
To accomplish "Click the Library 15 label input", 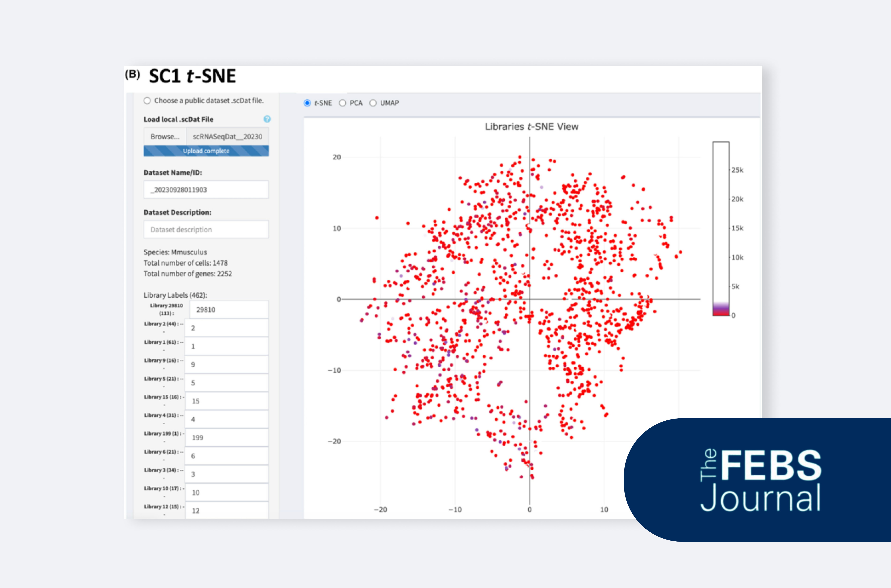I will pyautogui.click(x=226, y=401).
